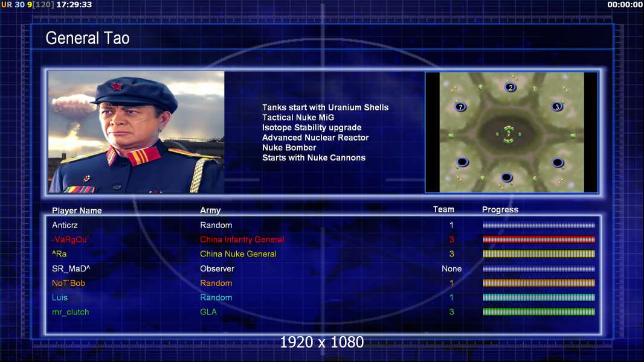Click SR_MaD^'s team value 'None'
Image resolution: width=644 pixels, height=362 pixels.
click(x=451, y=268)
